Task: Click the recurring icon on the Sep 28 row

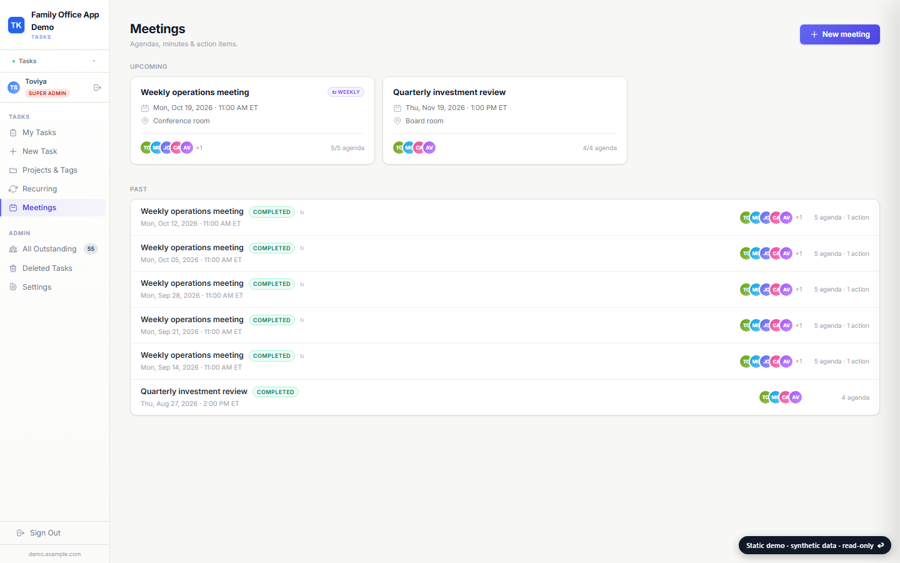Action: pos(302,284)
